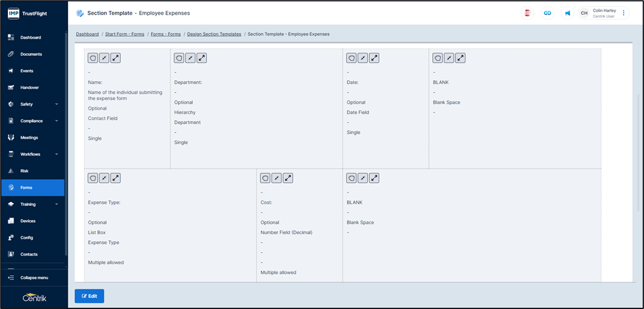Viewport: 644px width, 309px height.
Task: Open the link icon in the top header
Action: (546, 13)
